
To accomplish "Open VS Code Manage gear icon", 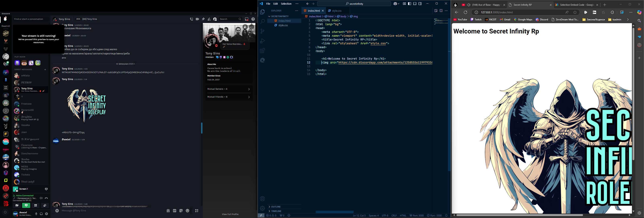I will tap(262, 208).
